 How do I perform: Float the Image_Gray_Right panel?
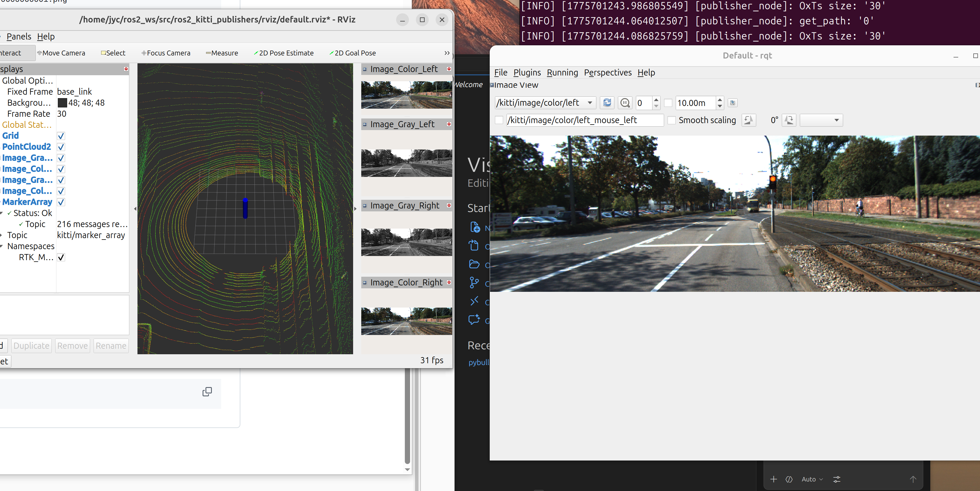pyautogui.click(x=364, y=206)
